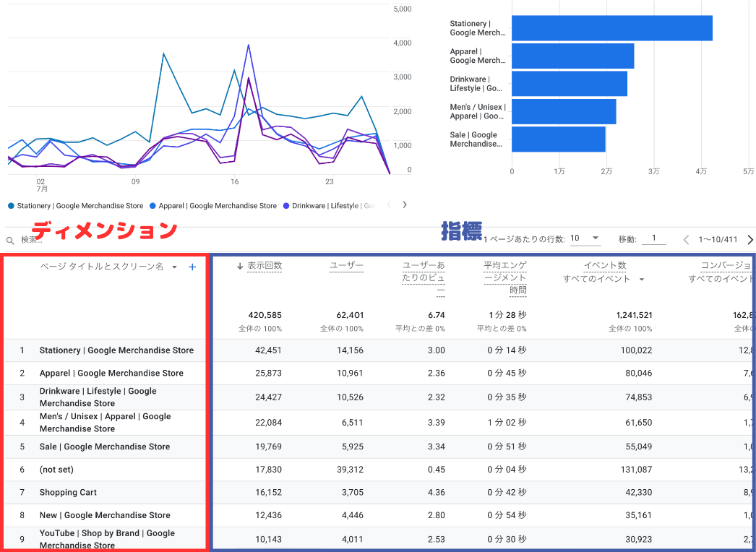Image resolution: width=756 pixels, height=552 pixels.
Task: Sort by the ユーザーあたりのビュー column header
Action: coord(424,278)
